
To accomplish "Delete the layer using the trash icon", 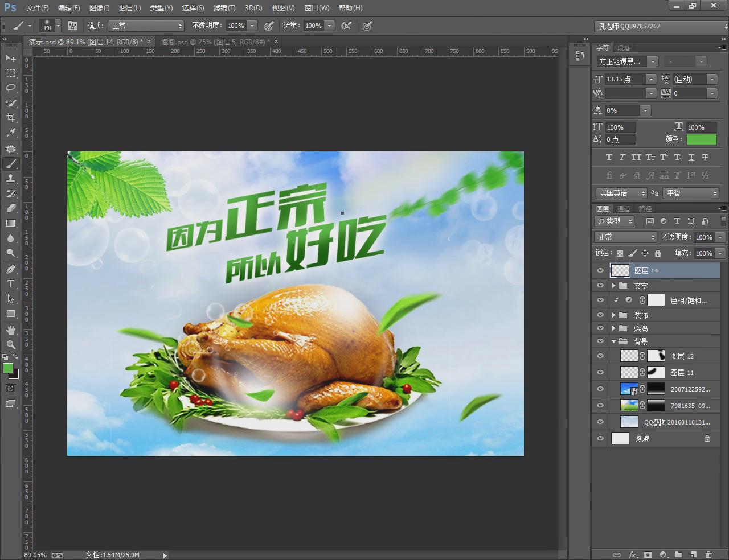I will (708, 554).
